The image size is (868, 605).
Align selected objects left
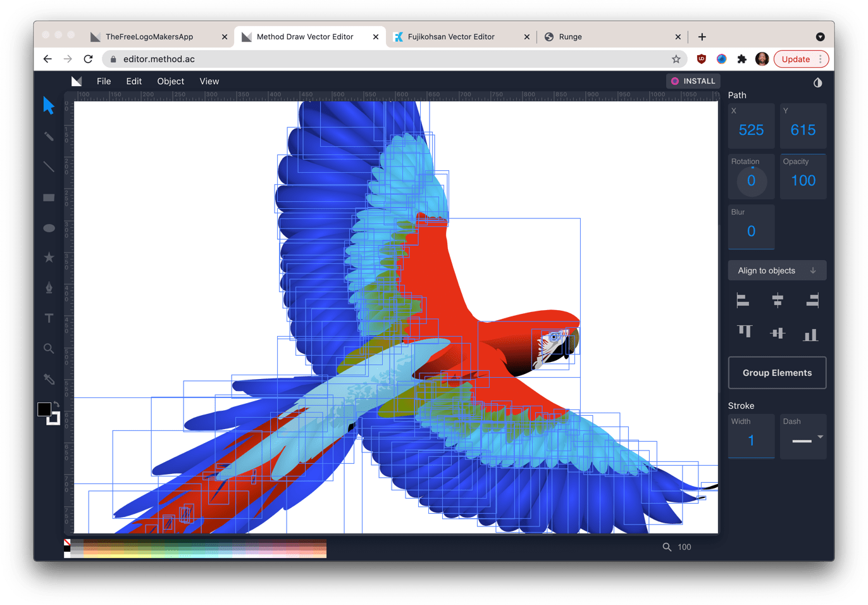click(x=743, y=301)
